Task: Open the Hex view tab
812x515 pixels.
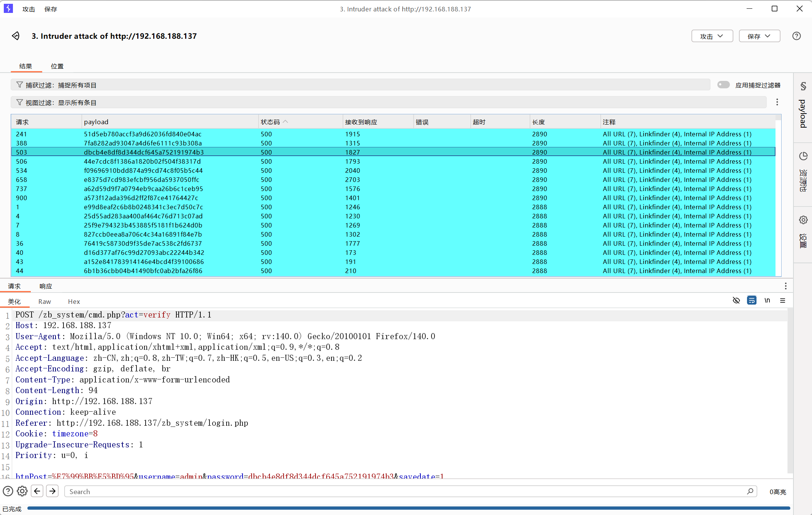Action: click(74, 302)
